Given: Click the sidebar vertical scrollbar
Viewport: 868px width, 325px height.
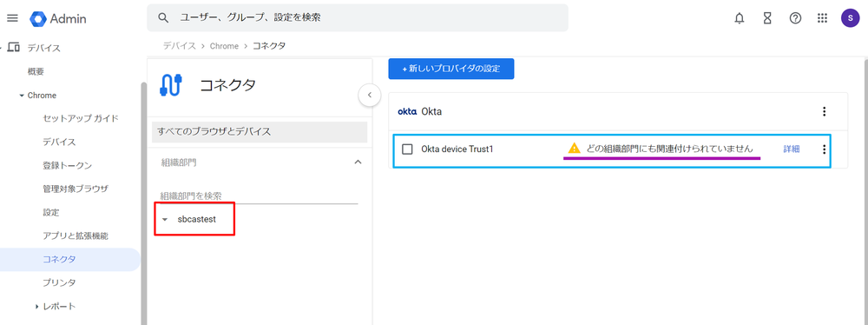Looking at the screenshot, I should point(144,202).
